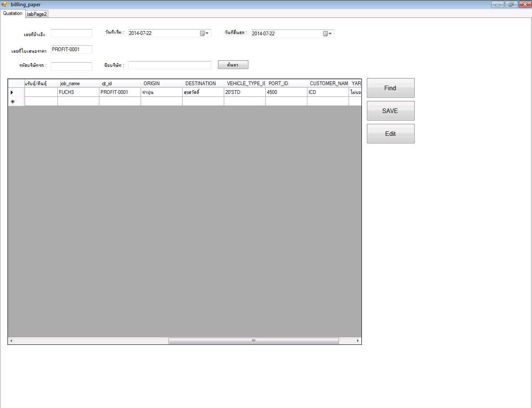Click the billling_paper window icon
This screenshot has height=408, width=532.
4,5
